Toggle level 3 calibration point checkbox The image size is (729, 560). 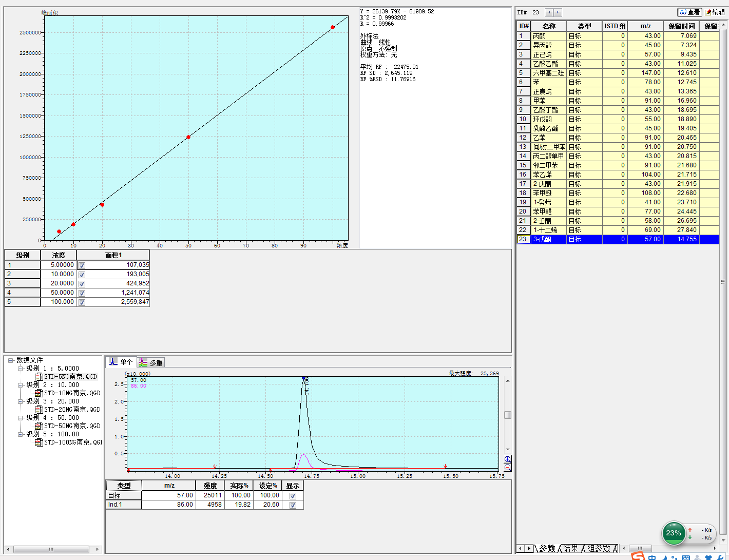tap(82, 284)
